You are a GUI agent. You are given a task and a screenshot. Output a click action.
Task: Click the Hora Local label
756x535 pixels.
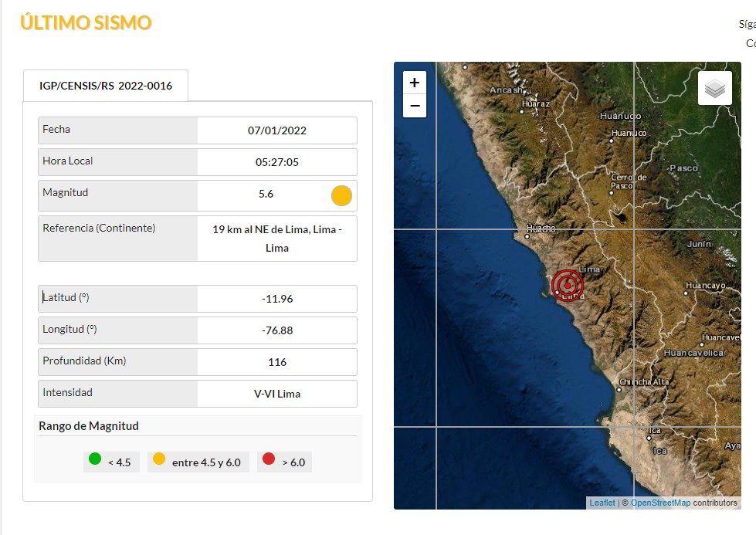67,161
